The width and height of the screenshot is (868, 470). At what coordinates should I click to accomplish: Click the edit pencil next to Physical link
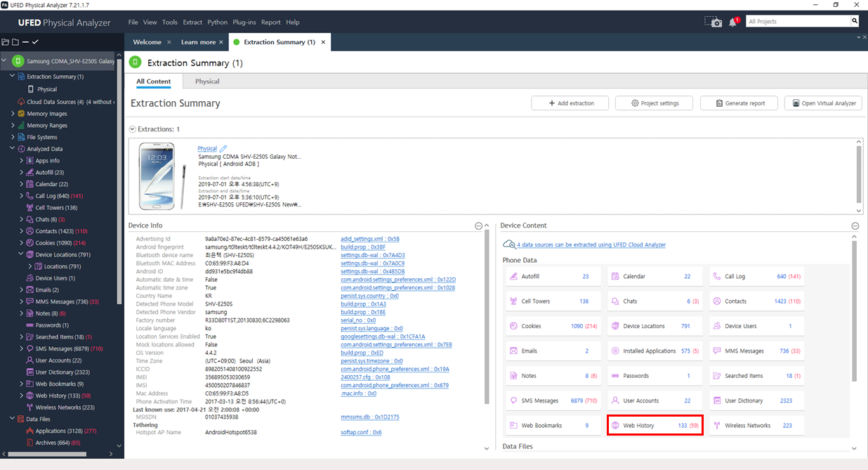(x=223, y=149)
